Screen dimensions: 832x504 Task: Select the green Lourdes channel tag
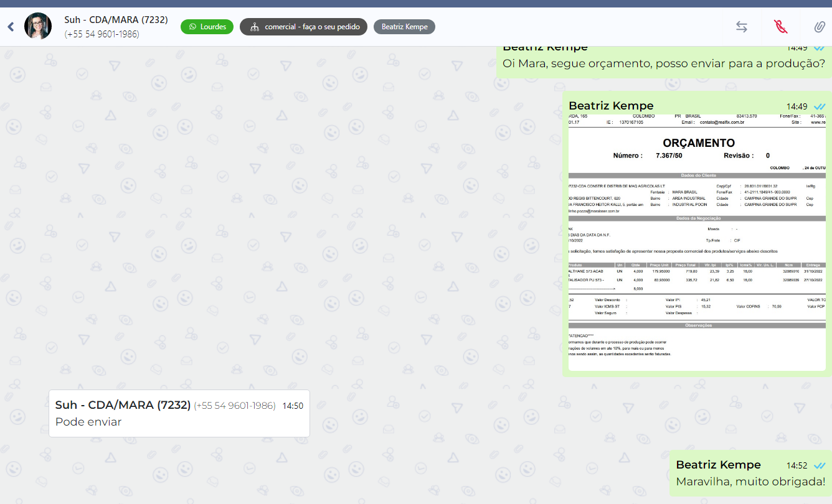tap(207, 27)
